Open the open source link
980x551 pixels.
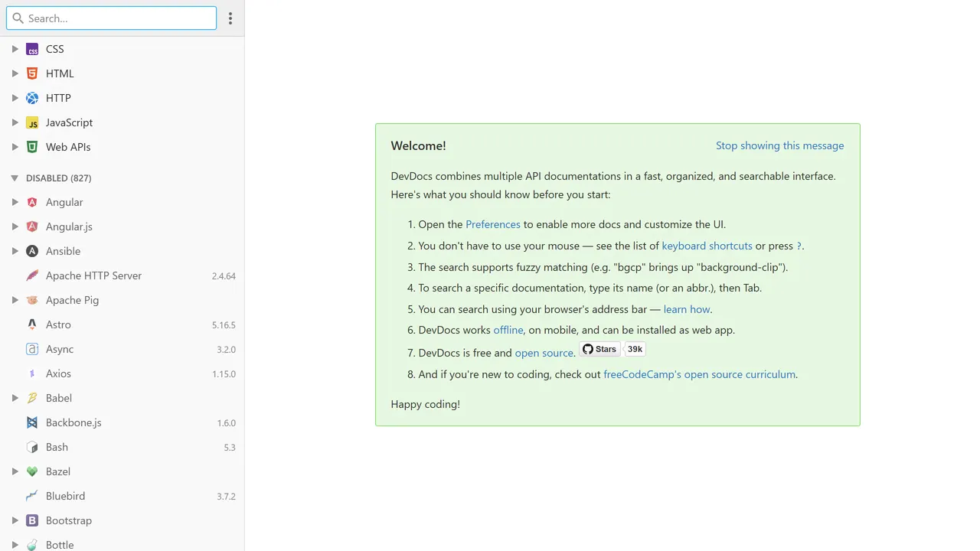(x=544, y=353)
